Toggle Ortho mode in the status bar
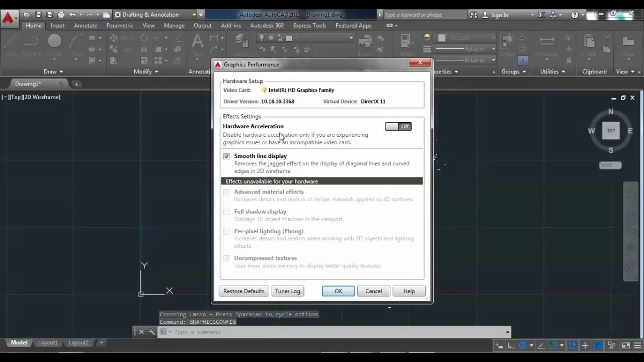Screen dimensions: 644x362 pyautogui.click(x=511, y=345)
